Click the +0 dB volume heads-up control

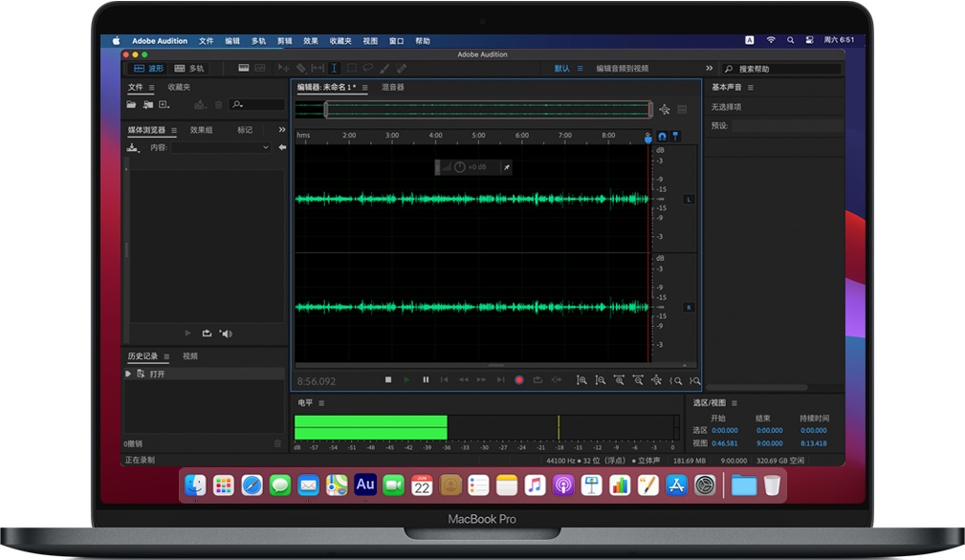475,166
